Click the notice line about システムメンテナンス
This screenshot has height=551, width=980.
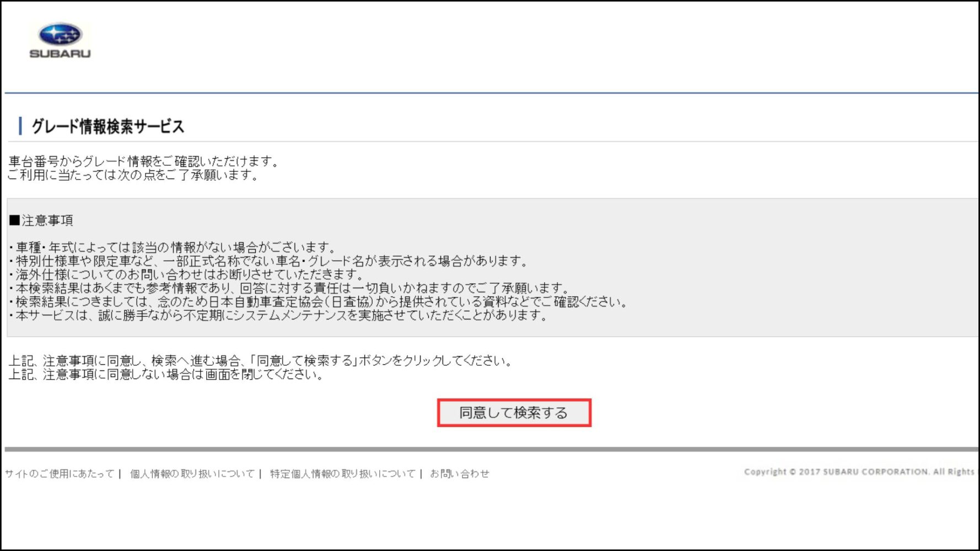(278, 315)
